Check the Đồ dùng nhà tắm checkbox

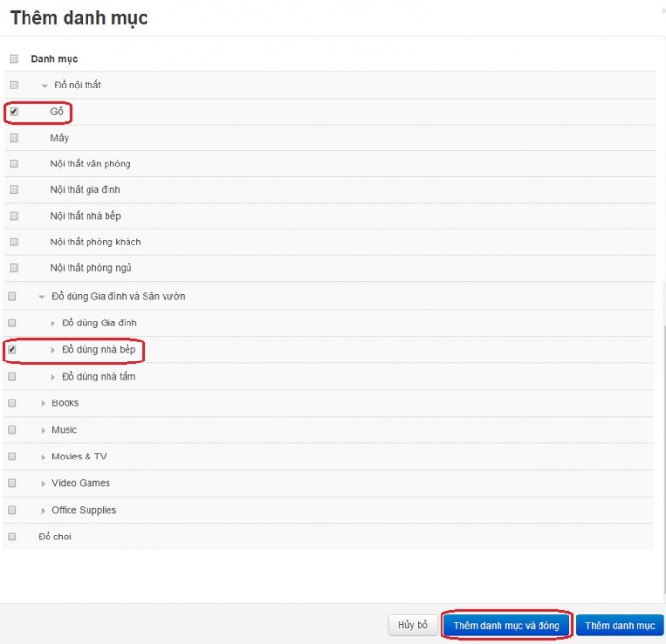11,377
